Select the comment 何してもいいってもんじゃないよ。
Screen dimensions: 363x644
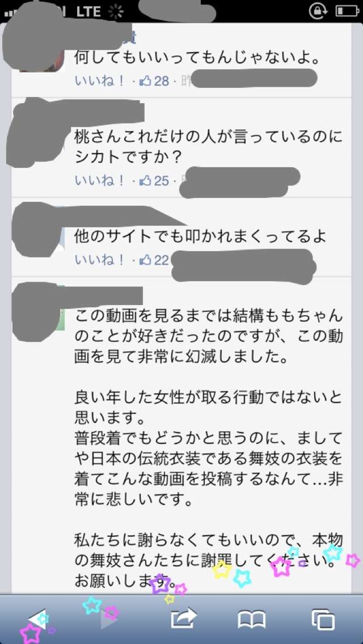click(197, 58)
